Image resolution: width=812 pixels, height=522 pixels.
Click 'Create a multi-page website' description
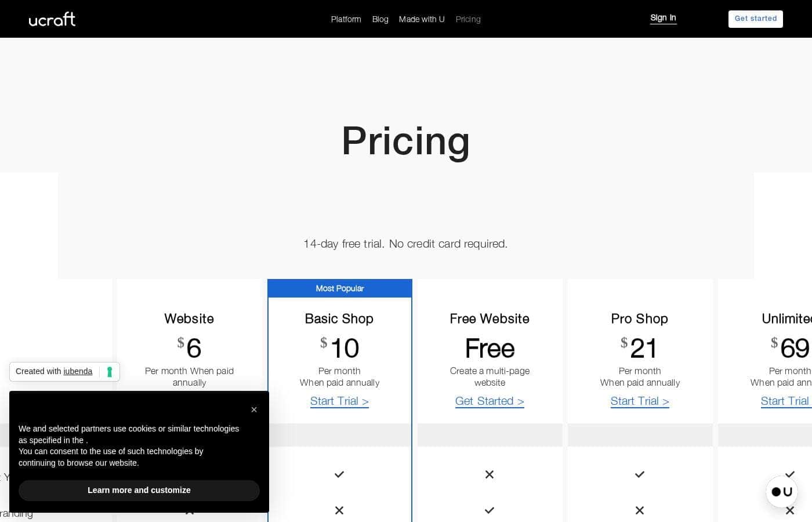coord(490,376)
